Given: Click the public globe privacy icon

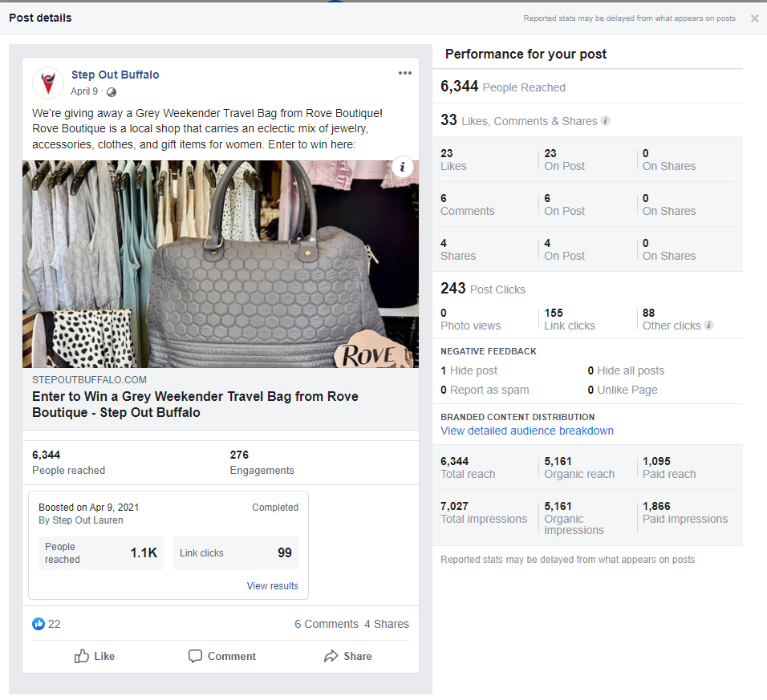Looking at the screenshot, I should (112, 92).
